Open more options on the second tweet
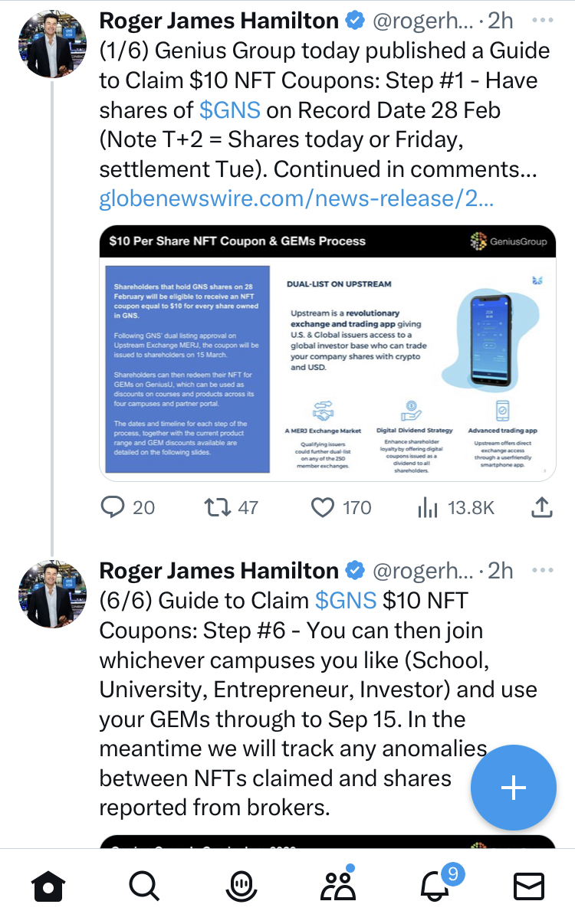575x924 pixels. coord(543,570)
